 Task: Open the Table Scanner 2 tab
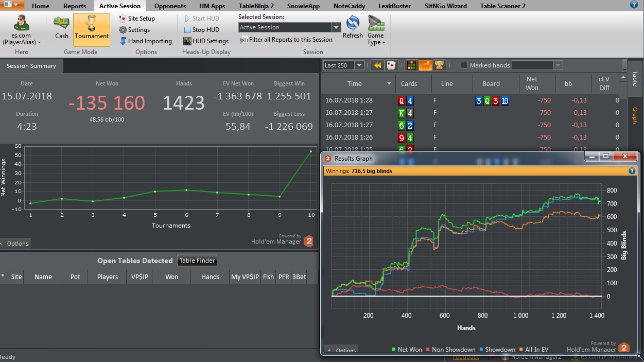[502, 6]
